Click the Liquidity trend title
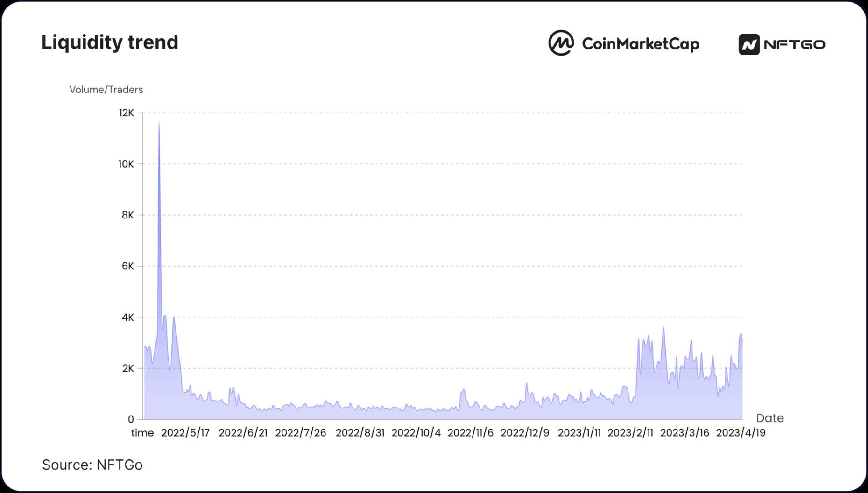Viewport: 868px width, 493px height. (110, 42)
